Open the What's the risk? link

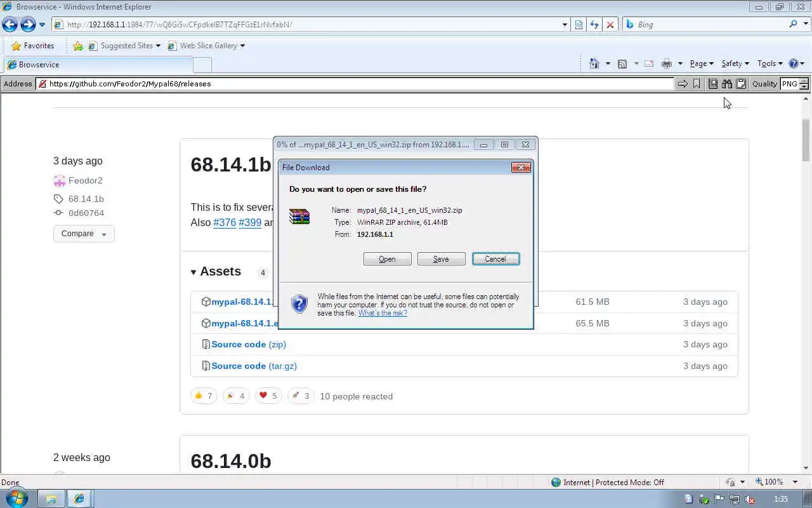[x=383, y=313]
